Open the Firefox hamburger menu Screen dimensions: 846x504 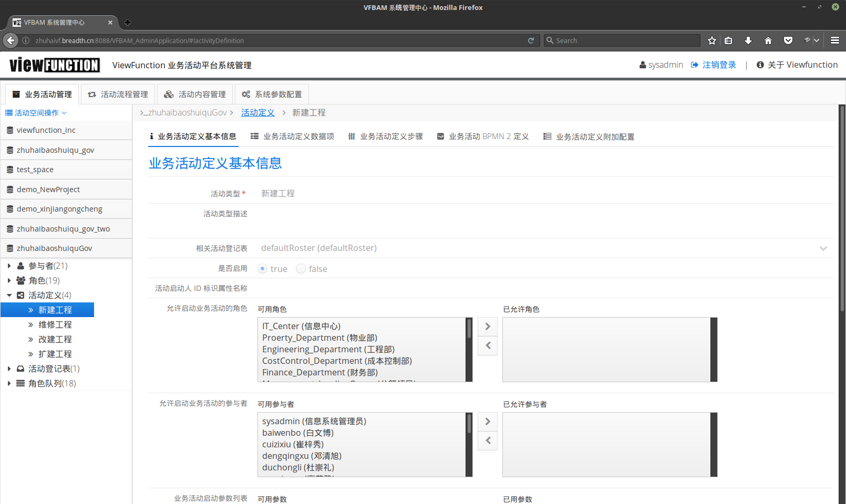pyautogui.click(x=834, y=40)
